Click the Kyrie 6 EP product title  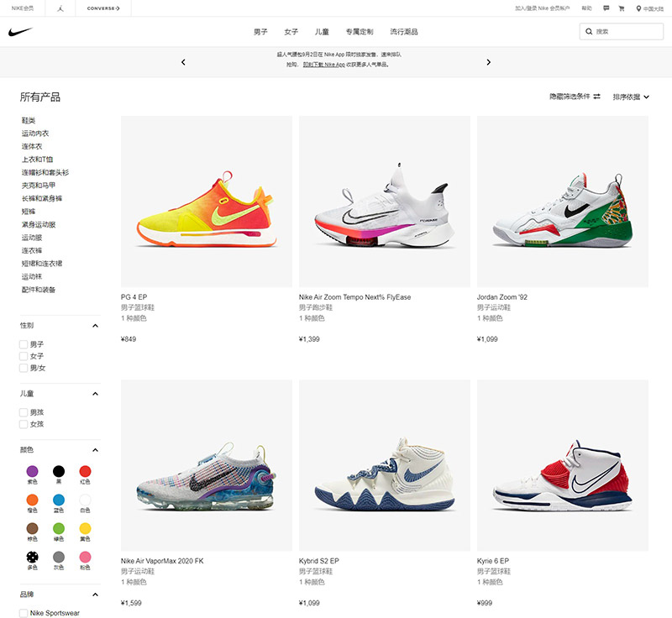pos(493,561)
